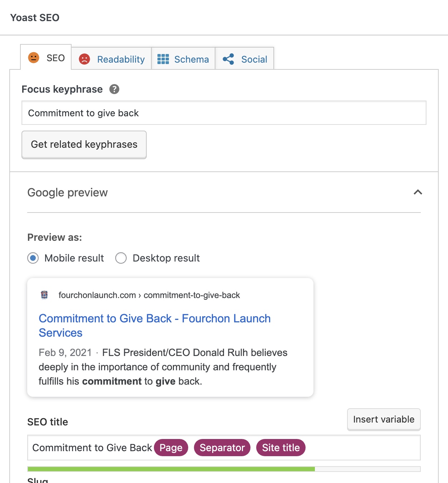Click the orange neutral face SEO icon
This screenshot has width=448, height=483.
34,58
